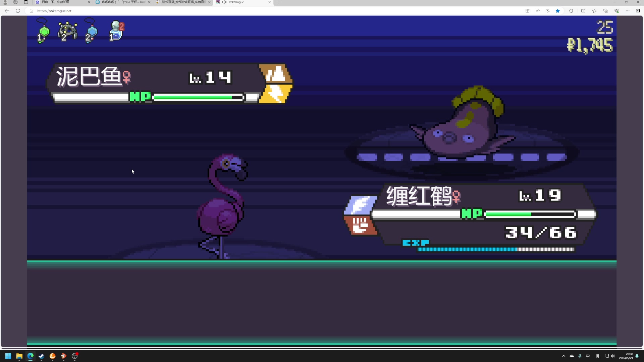Click the OneDrive cloud tray icon
The height and width of the screenshot is (362, 644).
[x=572, y=356]
